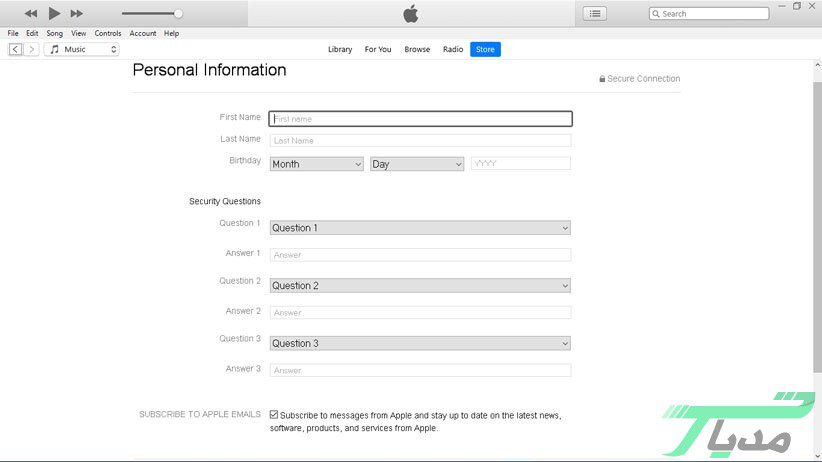
Task: Open the Account menu
Action: pyautogui.click(x=143, y=33)
